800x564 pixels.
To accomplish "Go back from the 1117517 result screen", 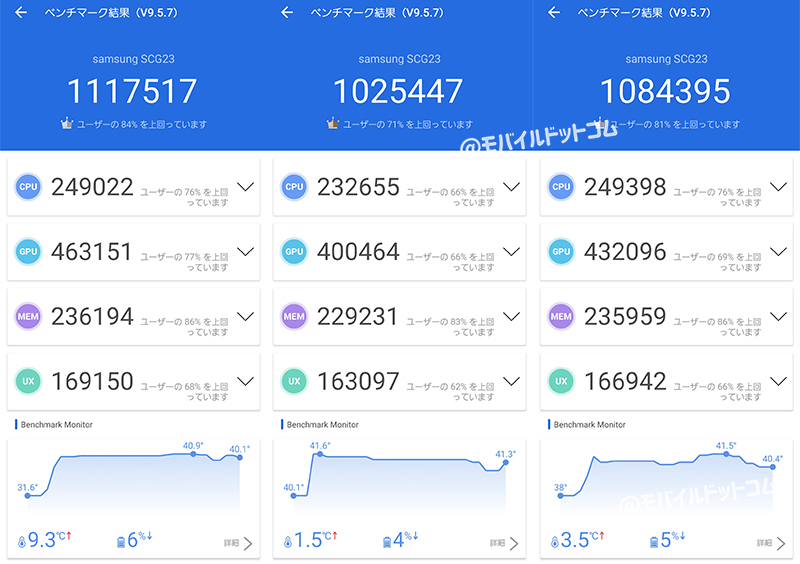I will pos(21,12).
